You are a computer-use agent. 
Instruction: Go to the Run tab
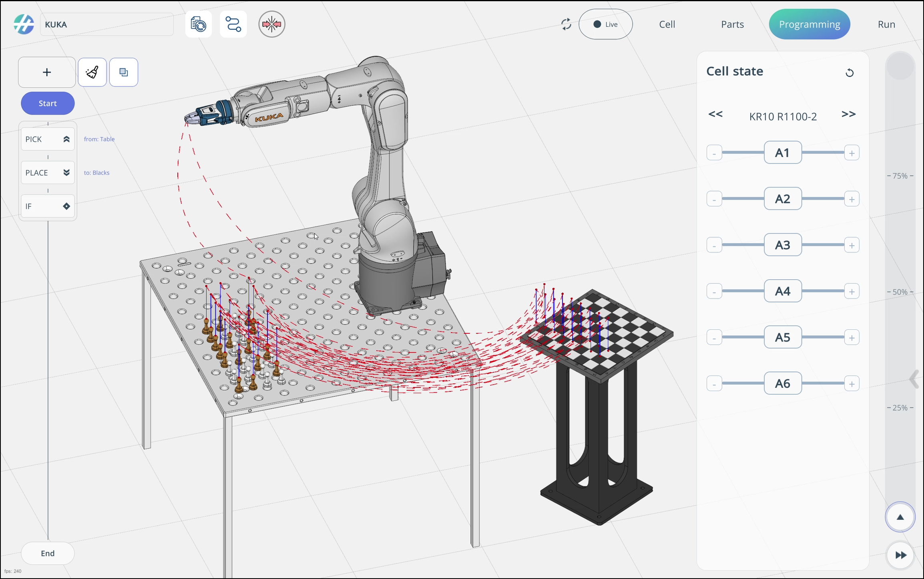886,24
